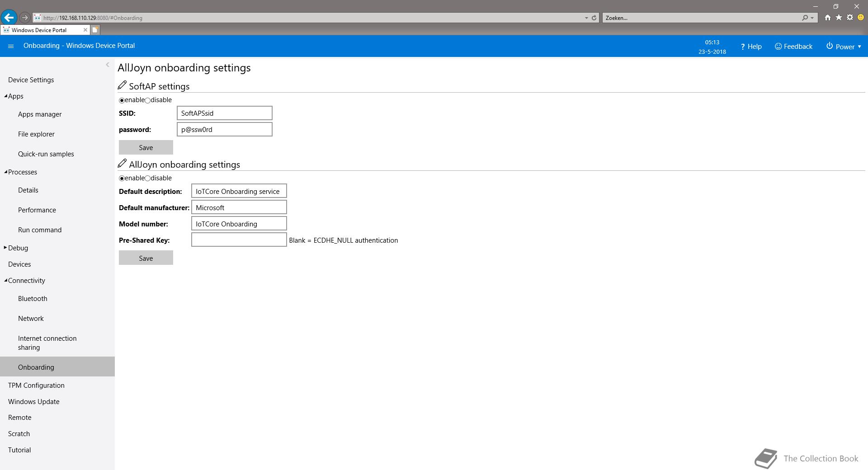The image size is (868, 470).
Task: Save the AllJoyn onboarding settings
Action: pyautogui.click(x=146, y=258)
